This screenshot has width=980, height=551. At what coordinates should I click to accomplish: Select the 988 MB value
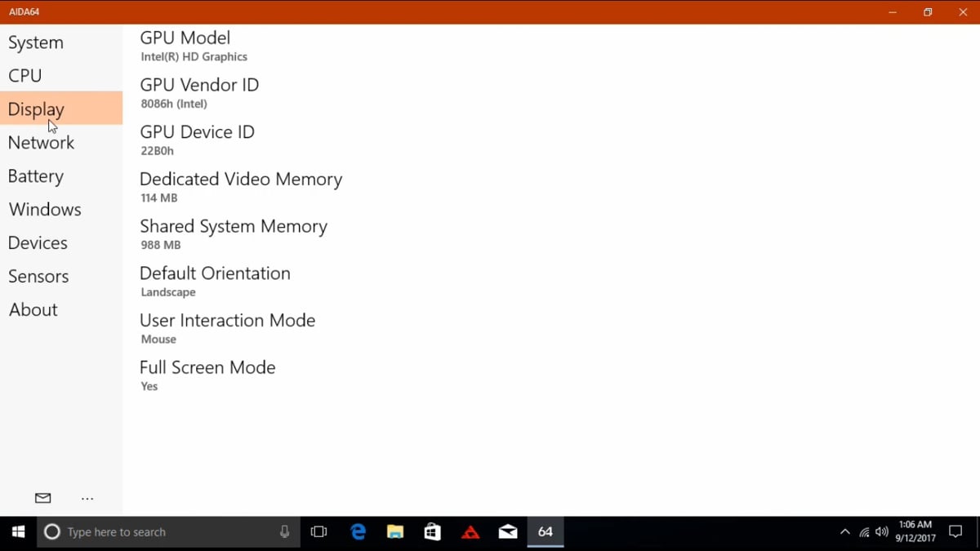click(160, 245)
